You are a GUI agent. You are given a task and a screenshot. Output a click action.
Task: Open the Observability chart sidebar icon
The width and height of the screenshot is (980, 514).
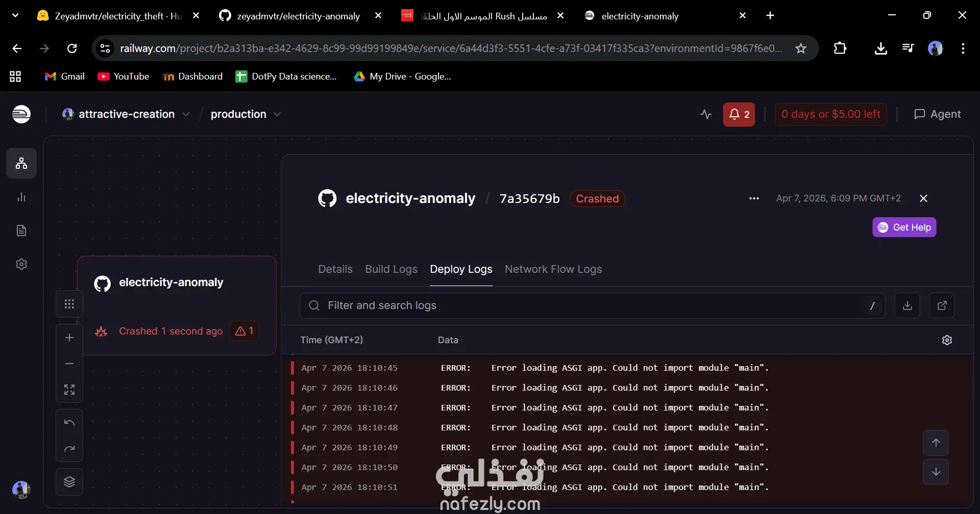21,197
